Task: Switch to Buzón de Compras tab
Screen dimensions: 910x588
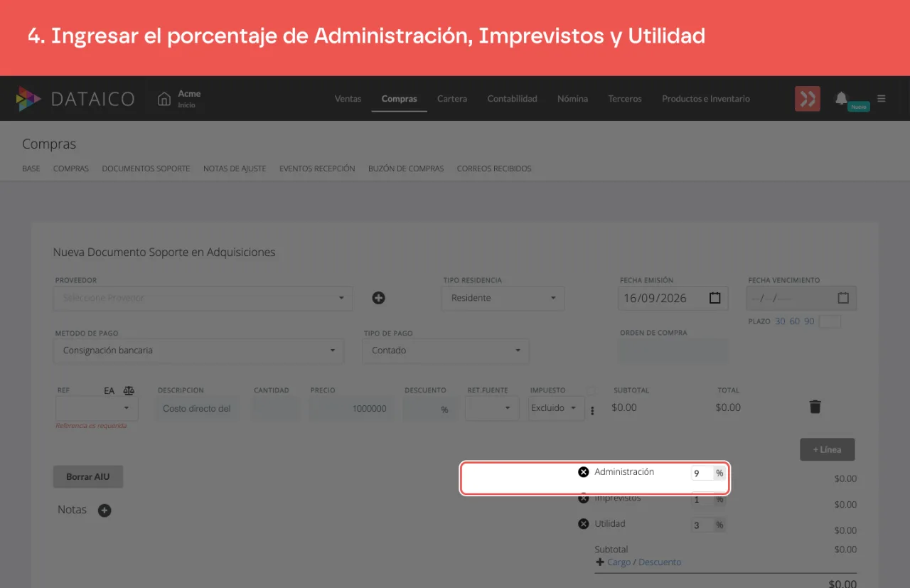Action: pos(406,169)
